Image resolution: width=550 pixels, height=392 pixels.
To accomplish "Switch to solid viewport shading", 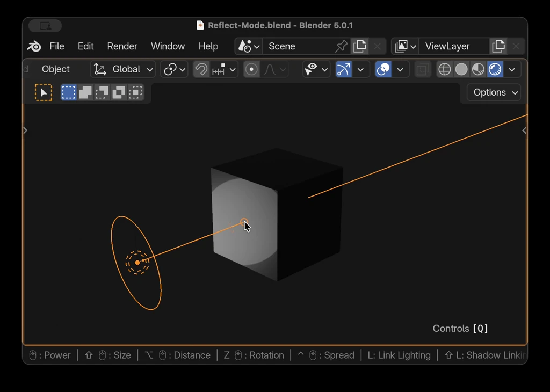I will click(x=461, y=69).
